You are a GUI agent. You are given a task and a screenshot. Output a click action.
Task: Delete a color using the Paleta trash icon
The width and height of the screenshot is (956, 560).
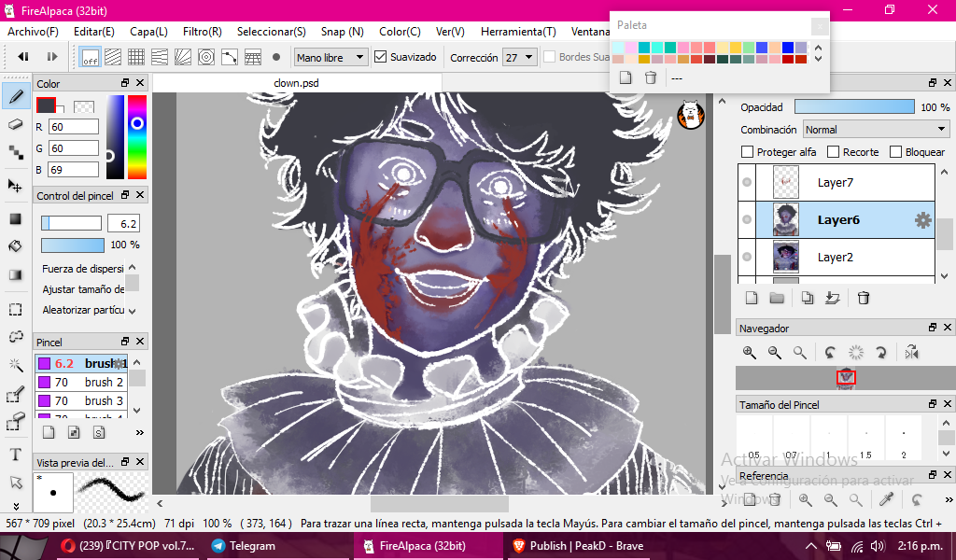(x=651, y=78)
